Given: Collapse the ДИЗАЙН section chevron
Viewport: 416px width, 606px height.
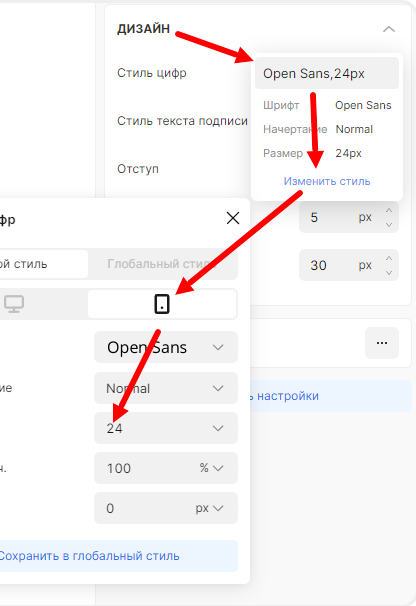Looking at the screenshot, I should click(389, 29).
